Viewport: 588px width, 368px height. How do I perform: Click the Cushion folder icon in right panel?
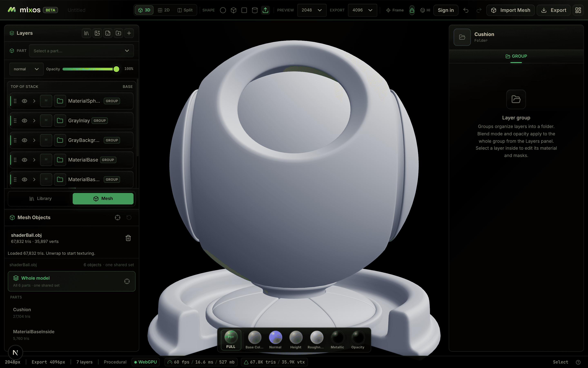pyautogui.click(x=462, y=37)
